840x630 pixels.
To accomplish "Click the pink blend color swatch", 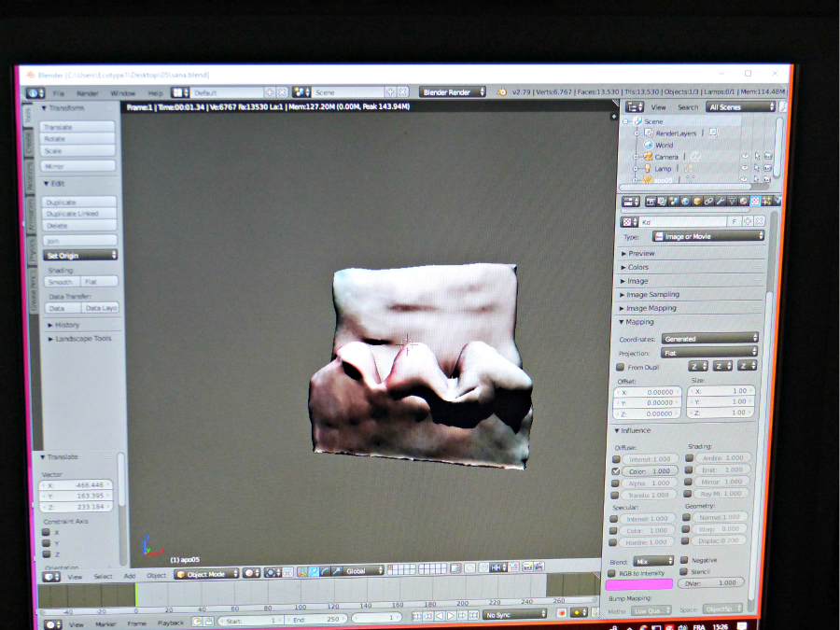I will tap(640, 583).
